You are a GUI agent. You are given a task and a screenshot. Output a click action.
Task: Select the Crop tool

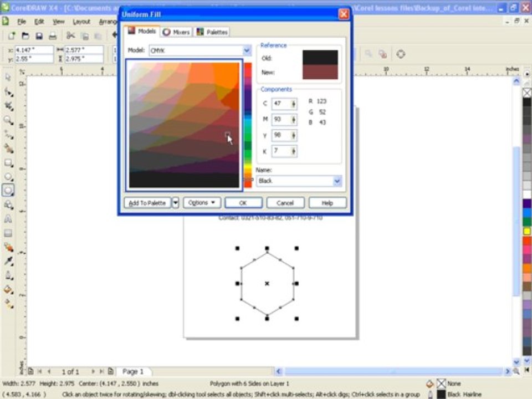pyautogui.click(x=8, y=106)
